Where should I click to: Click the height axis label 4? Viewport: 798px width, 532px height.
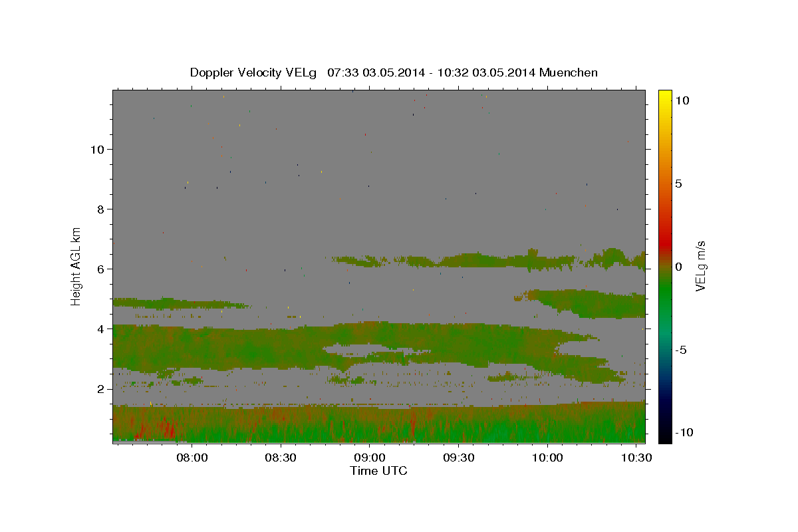[102, 329]
